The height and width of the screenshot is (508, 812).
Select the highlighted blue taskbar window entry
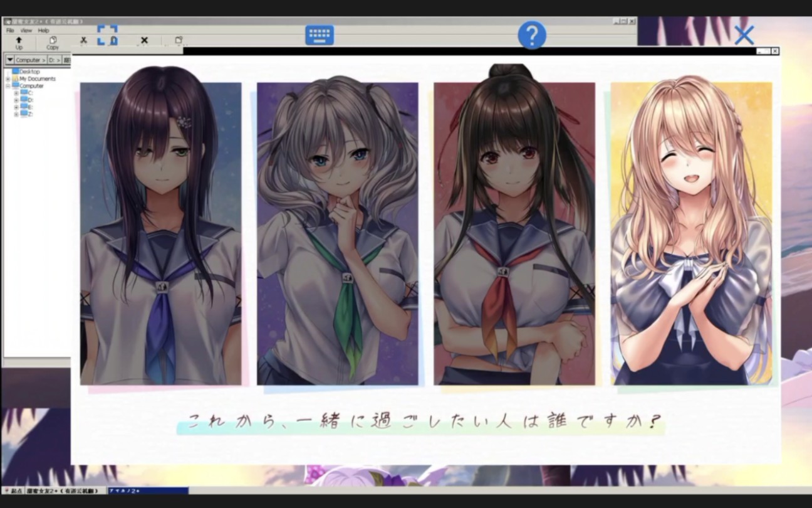point(148,490)
